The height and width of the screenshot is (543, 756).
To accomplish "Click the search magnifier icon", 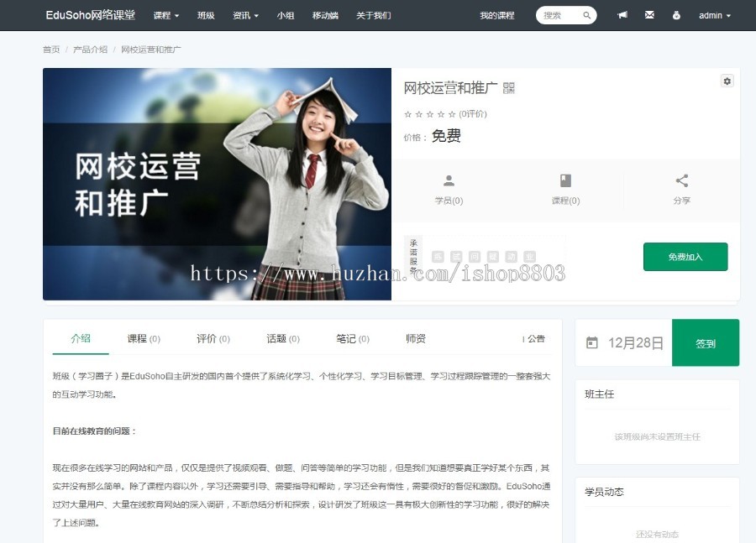I will [587, 15].
